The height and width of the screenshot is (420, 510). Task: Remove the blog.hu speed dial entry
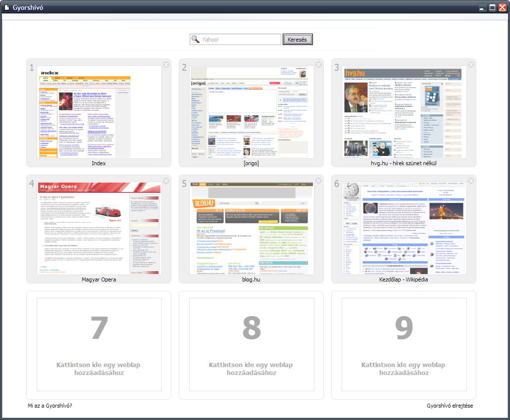pos(319,181)
